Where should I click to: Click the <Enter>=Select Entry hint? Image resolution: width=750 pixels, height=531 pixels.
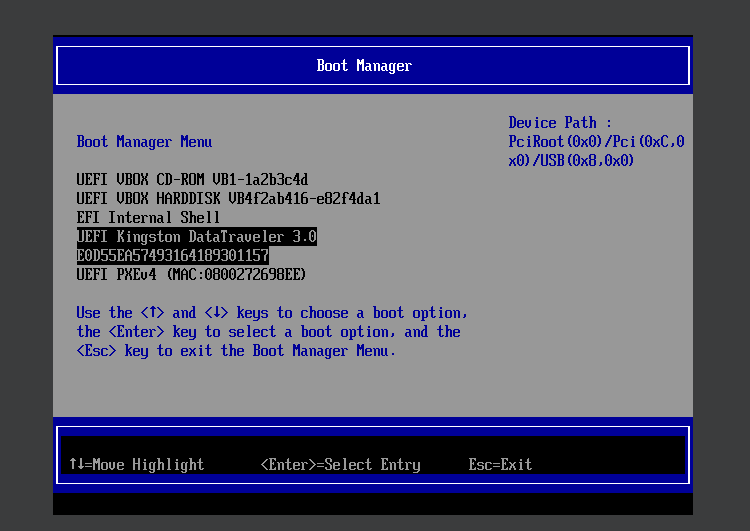click(x=341, y=465)
